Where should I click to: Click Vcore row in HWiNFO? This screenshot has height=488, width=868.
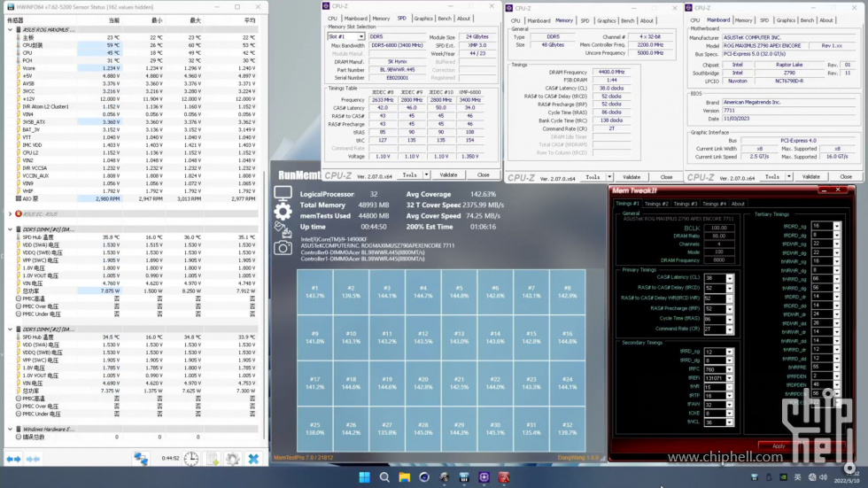pyautogui.click(x=133, y=68)
